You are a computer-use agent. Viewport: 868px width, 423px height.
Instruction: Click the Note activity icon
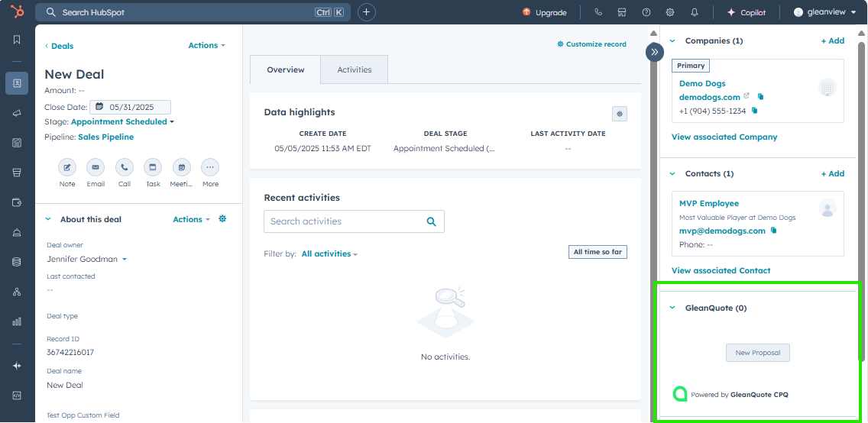(67, 167)
